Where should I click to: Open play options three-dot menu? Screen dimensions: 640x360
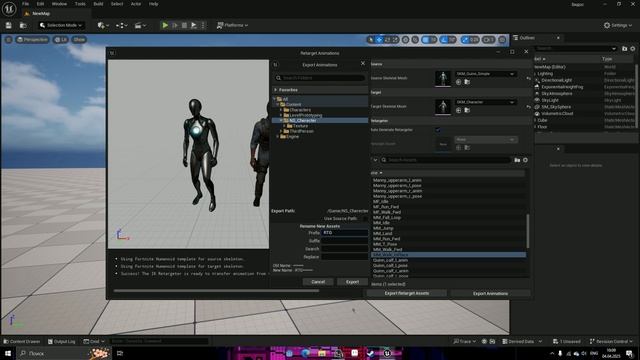203,25
